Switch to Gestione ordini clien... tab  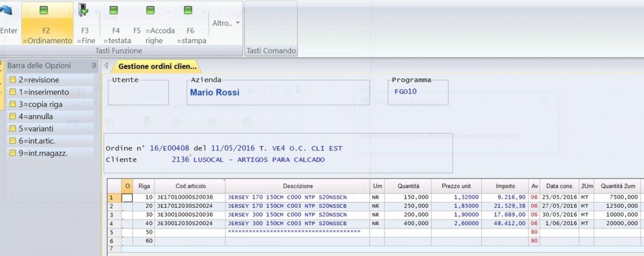click(157, 66)
